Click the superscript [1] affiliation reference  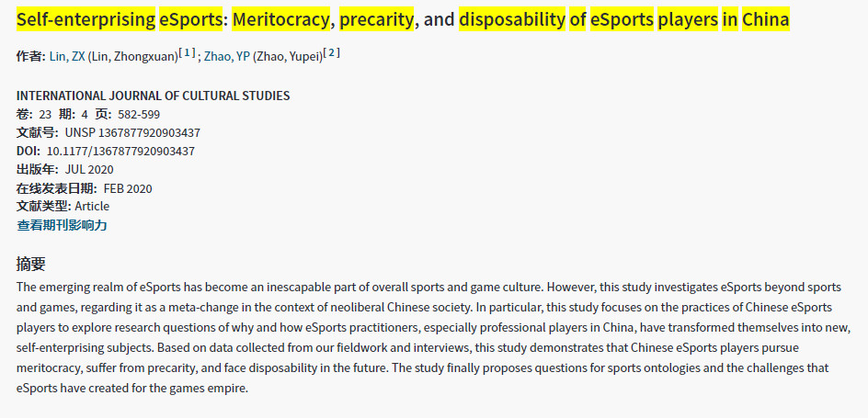click(x=188, y=53)
